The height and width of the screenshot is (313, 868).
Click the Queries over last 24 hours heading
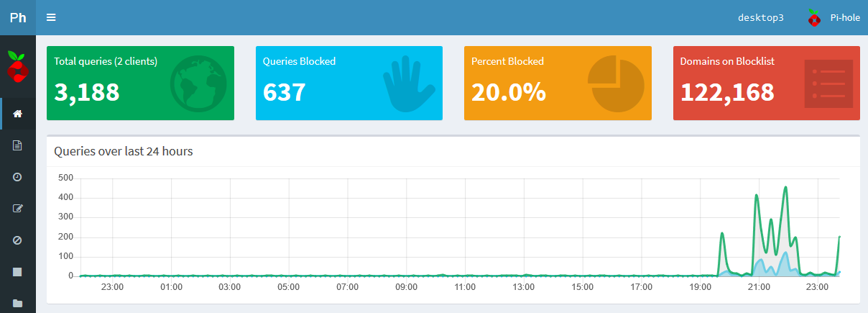[x=124, y=151]
